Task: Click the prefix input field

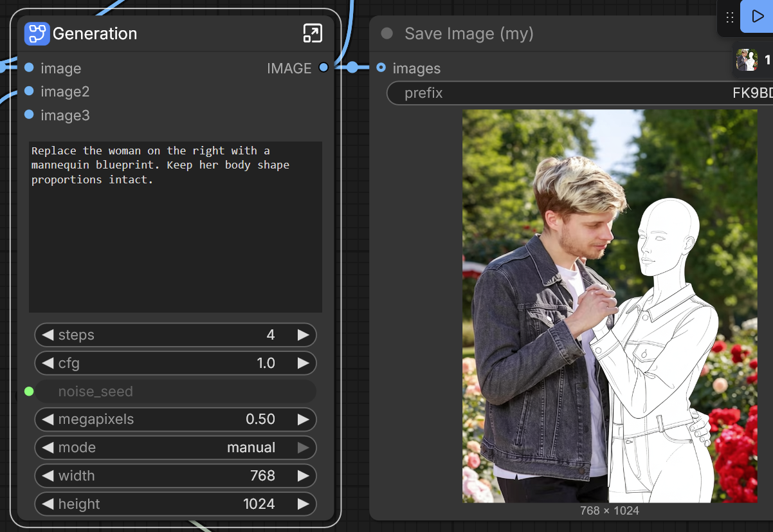Action: click(x=579, y=93)
